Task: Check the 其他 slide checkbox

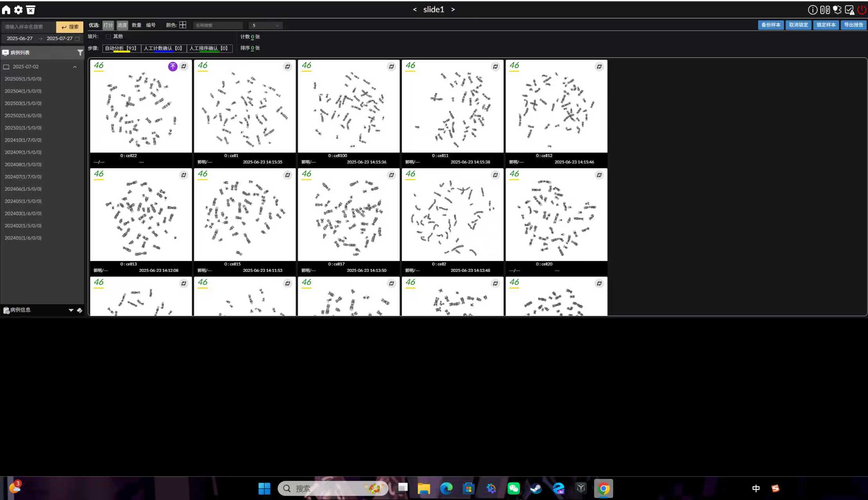Action: point(108,37)
